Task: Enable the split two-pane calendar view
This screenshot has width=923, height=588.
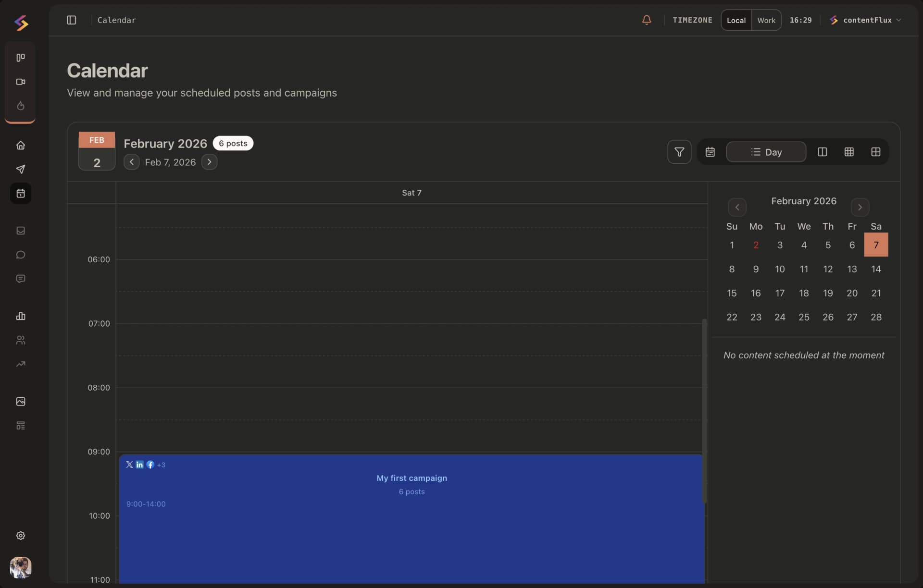Action: point(823,152)
